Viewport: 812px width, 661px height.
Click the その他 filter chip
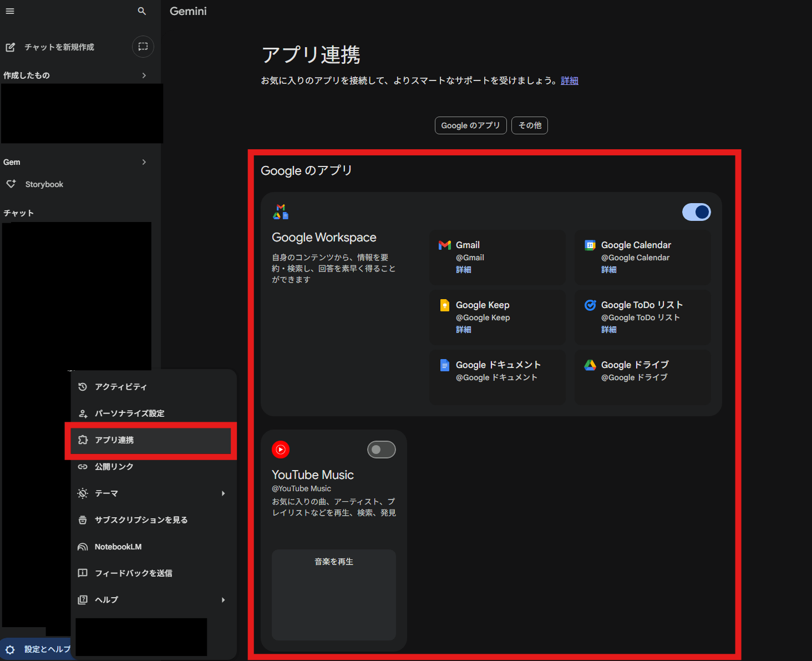[x=530, y=125]
